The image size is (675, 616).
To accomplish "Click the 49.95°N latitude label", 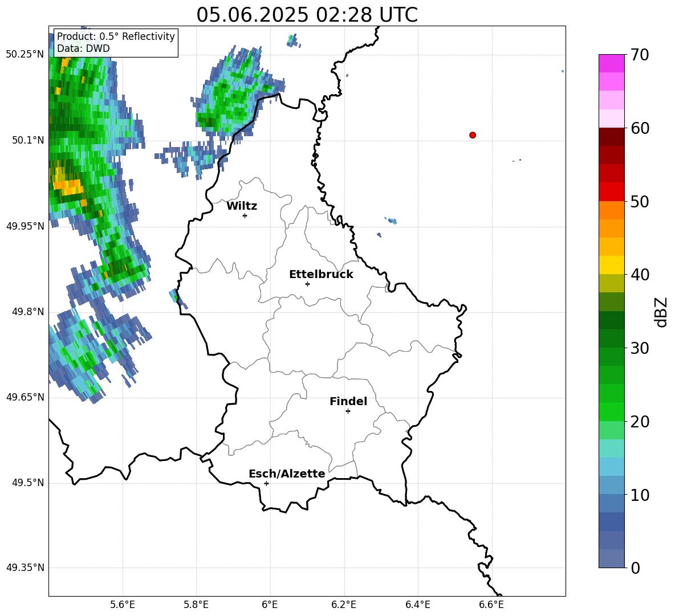I will pyautogui.click(x=25, y=226).
